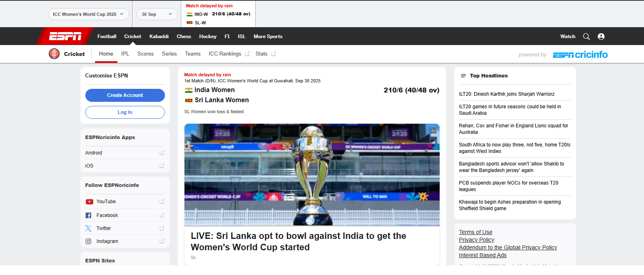Open Bangladesh sports advisor Shakib headline

[x=512, y=167]
